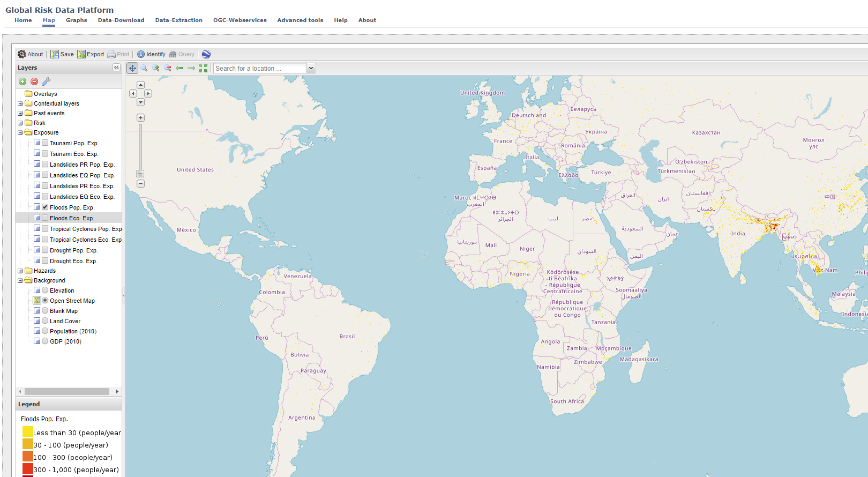Screen dimensions: 868x477
Task: Click the add layer green plus icon
Action: (23, 81)
